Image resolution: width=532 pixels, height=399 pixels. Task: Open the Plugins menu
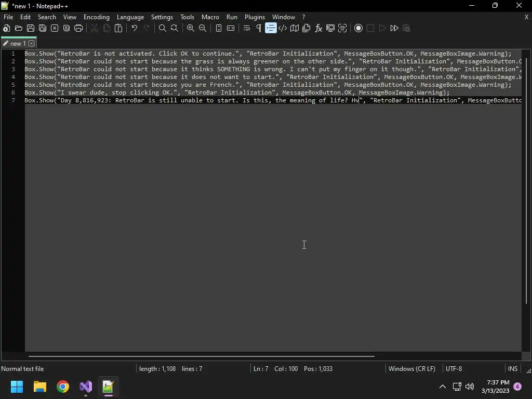coord(255,17)
